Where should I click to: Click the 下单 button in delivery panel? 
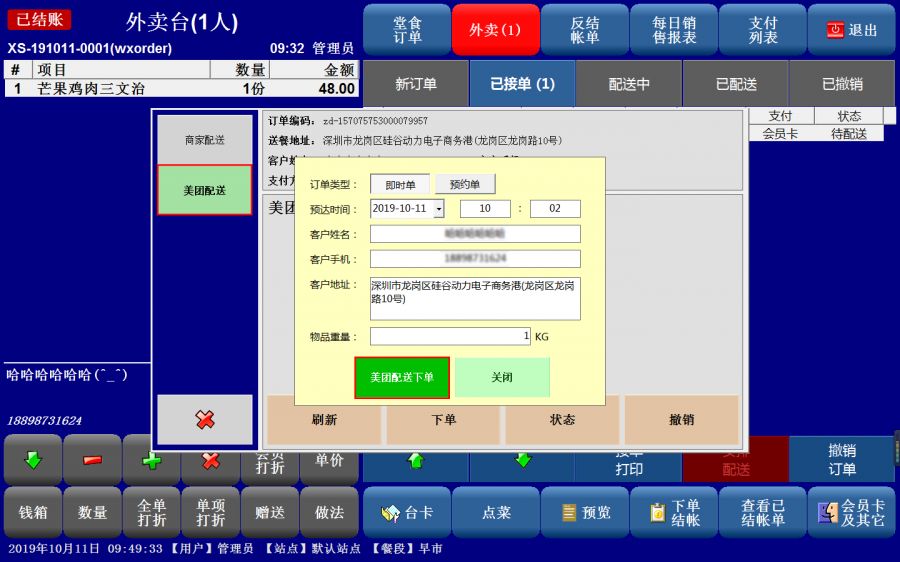pos(444,420)
